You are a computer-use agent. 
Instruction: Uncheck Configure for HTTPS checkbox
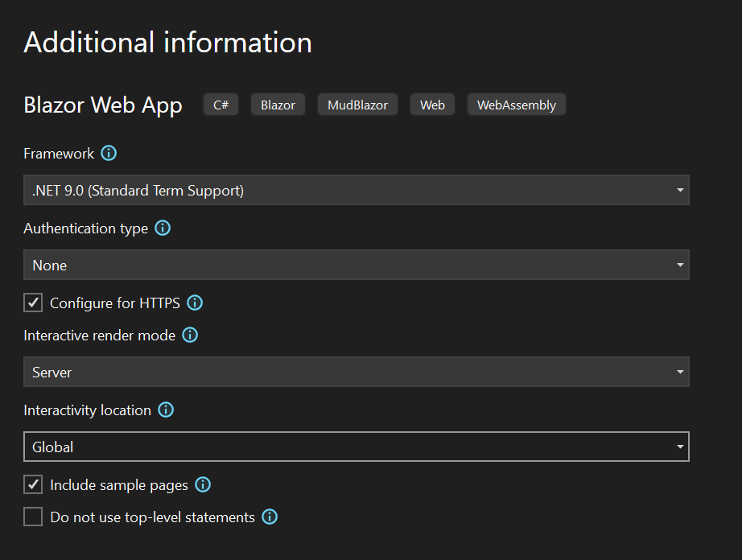coord(33,303)
